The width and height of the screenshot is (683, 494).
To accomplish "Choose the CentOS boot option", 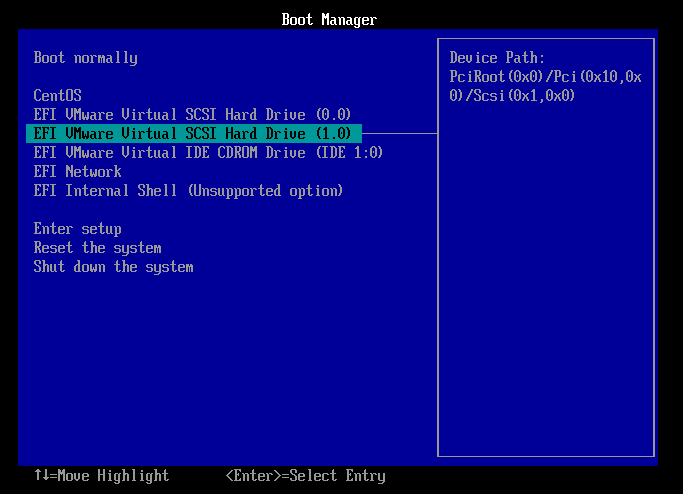I will coord(57,95).
